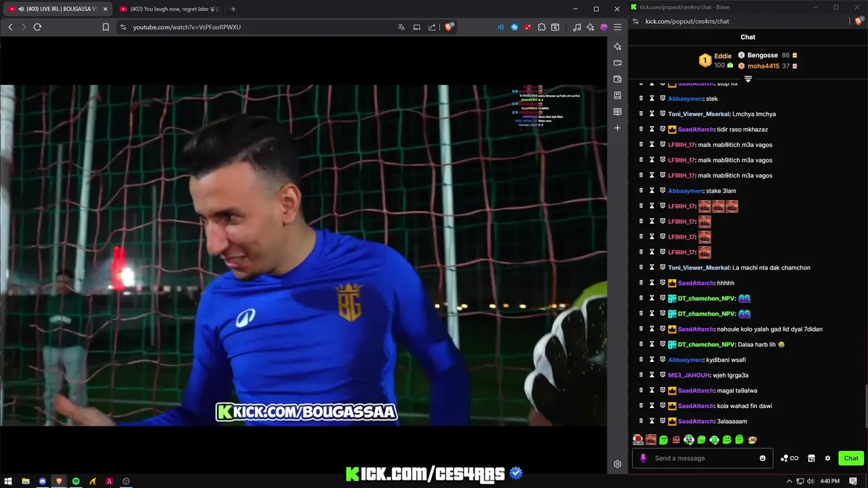Open the translate page icon in address bar
Viewport: 868px width, 488px height.
401,27
